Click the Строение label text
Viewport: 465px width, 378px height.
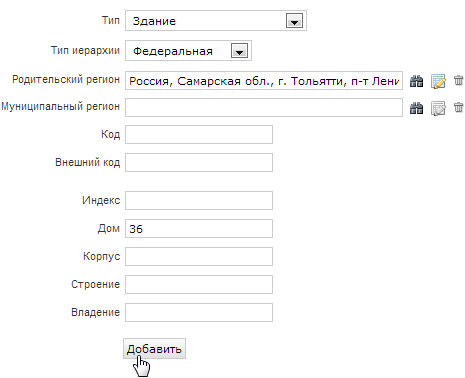click(x=95, y=284)
